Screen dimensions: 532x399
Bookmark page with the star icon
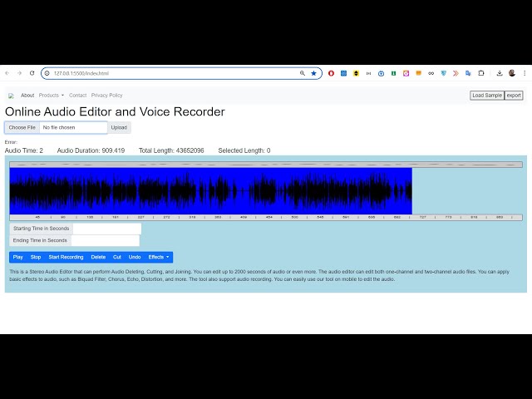click(x=313, y=73)
